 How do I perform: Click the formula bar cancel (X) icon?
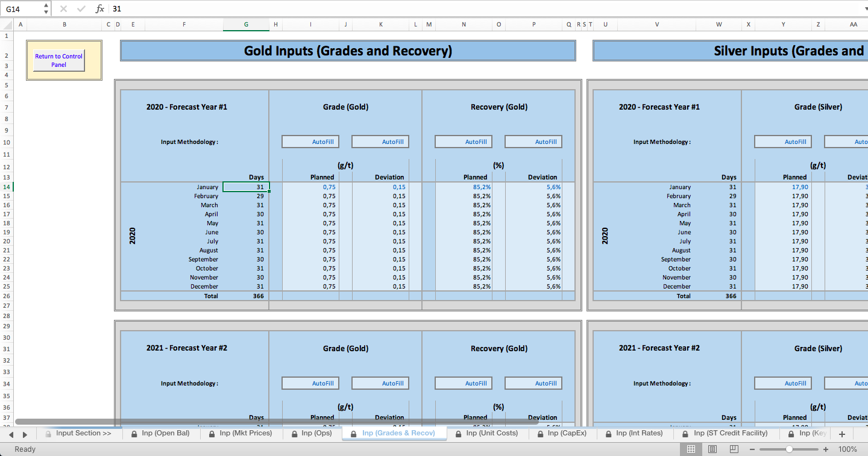pyautogui.click(x=63, y=9)
